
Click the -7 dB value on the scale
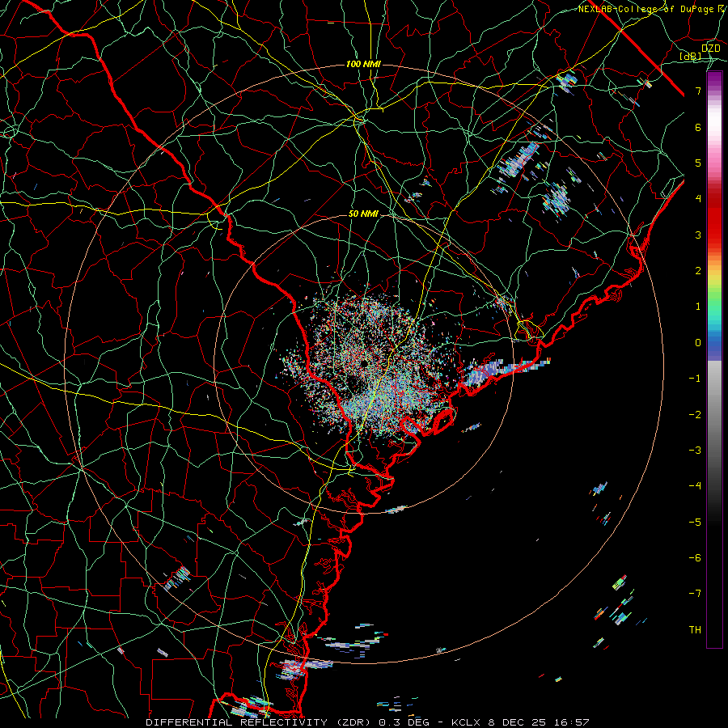[695, 594]
